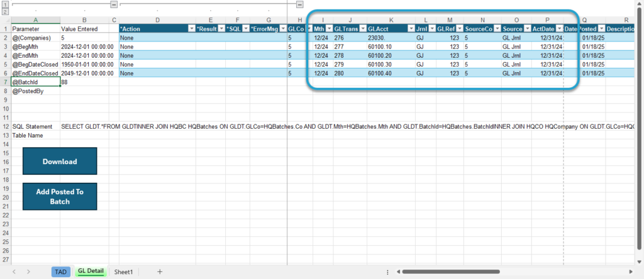Viewport: 644px width, 279px height.
Task: Select GLAcct cell 23030.
Action: click(391, 38)
